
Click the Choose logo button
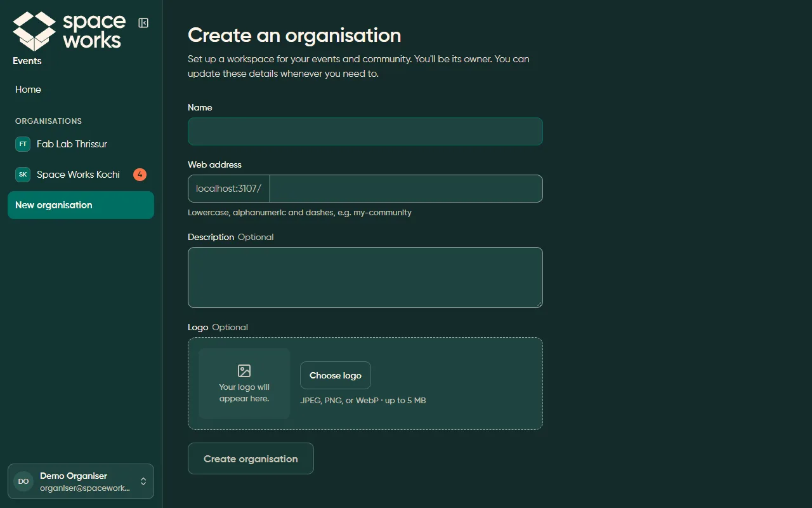(x=336, y=375)
